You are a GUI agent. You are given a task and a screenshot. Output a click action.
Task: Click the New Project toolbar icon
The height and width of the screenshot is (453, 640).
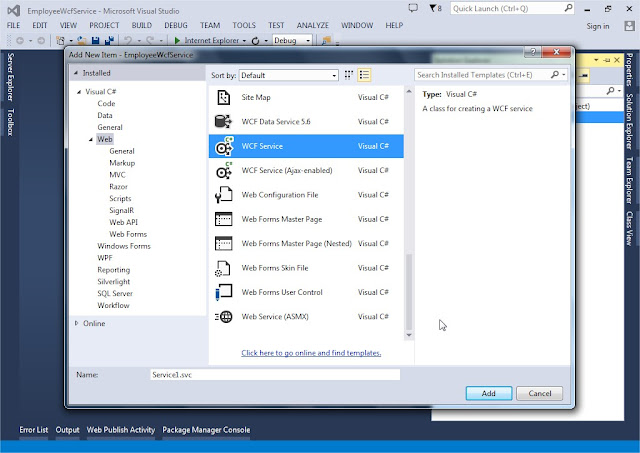coord(60,40)
